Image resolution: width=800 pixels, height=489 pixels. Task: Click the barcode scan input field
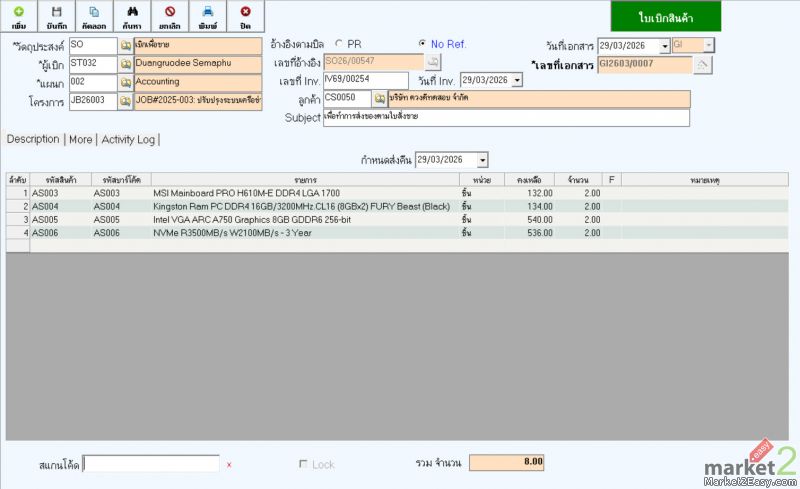[151, 464]
